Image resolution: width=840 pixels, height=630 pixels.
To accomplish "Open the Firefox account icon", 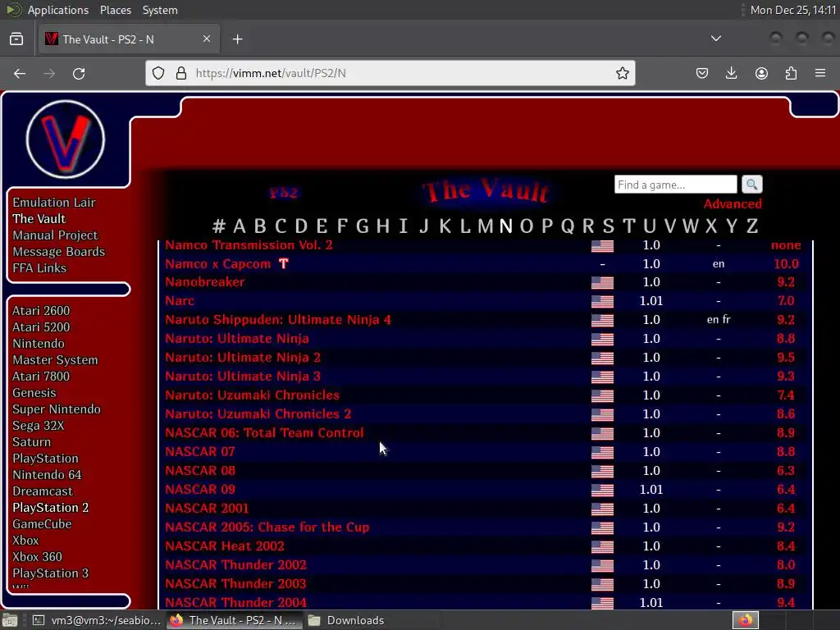I will (x=761, y=73).
